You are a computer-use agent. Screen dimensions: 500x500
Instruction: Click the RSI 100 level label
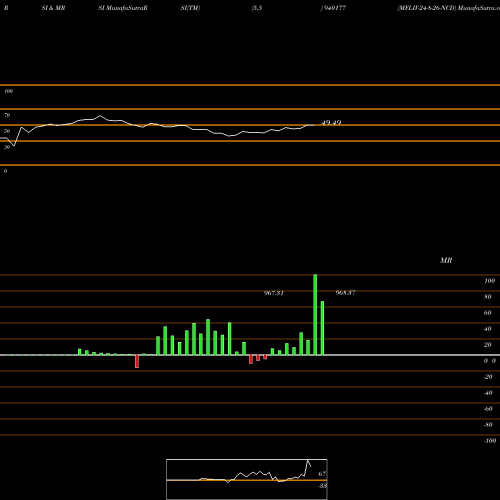8,91
